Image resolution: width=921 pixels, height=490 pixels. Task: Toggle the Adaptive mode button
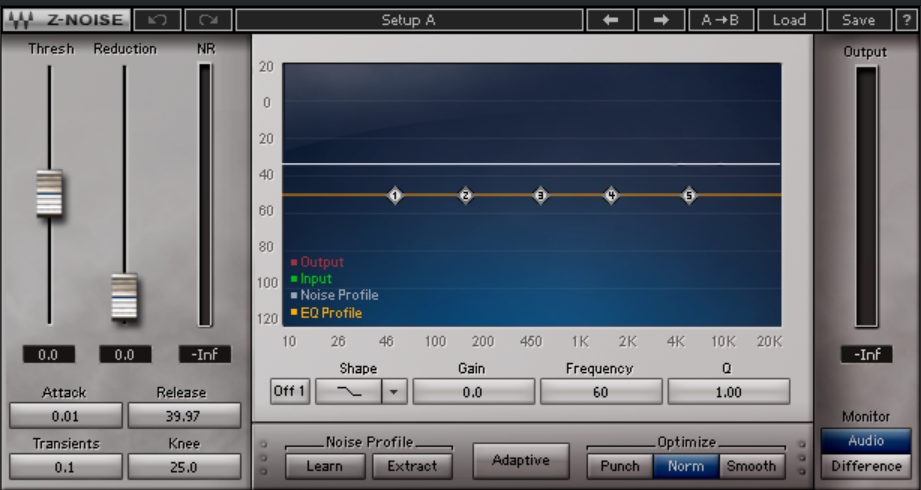(521, 461)
